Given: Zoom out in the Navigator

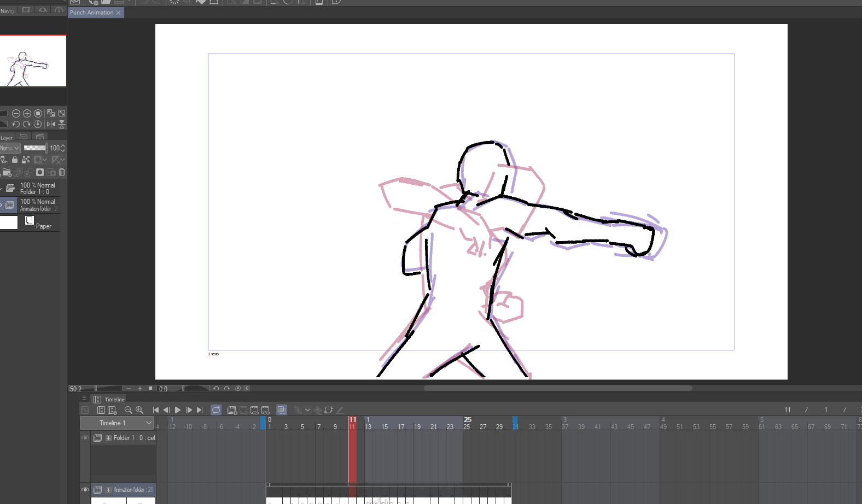Looking at the screenshot, I should [x=16, y=113].
